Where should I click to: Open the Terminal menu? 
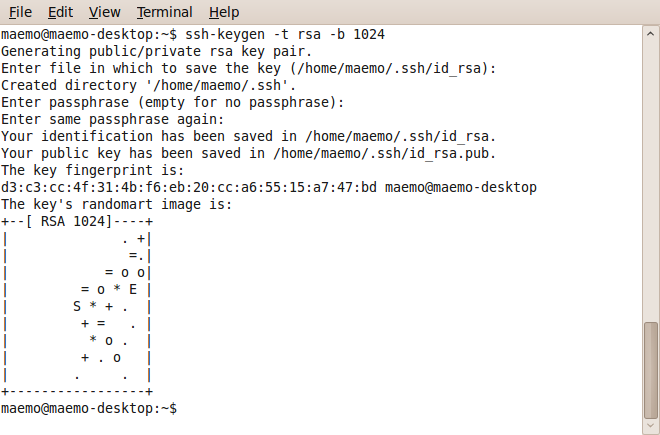tap(165, 12)
